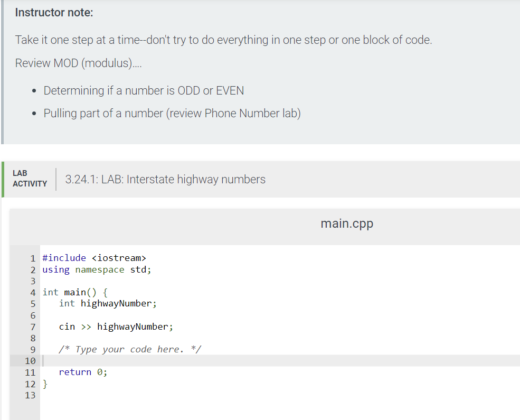Click the closing brace on line 12
The width and height of the screenshot is (520, 420).
[x=44, y=384]
